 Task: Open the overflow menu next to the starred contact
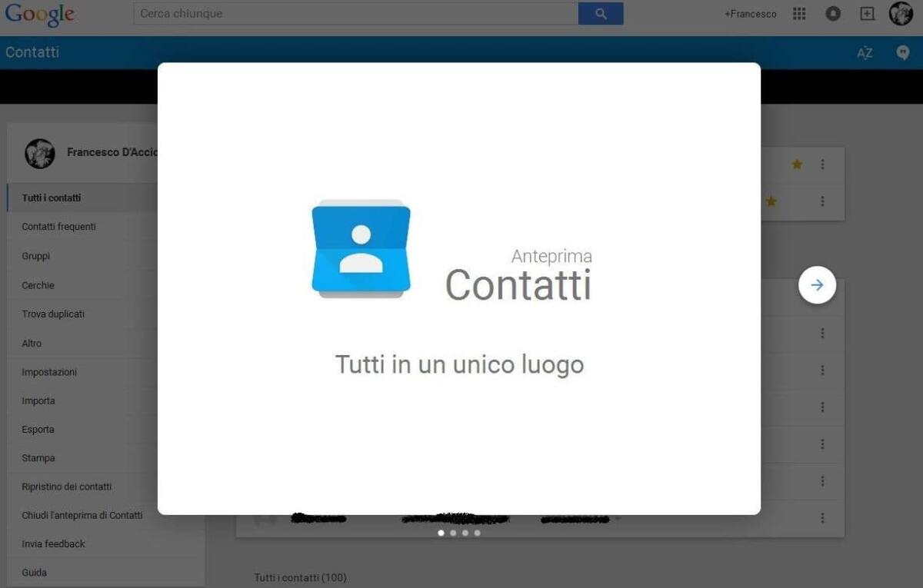(822, 164)
